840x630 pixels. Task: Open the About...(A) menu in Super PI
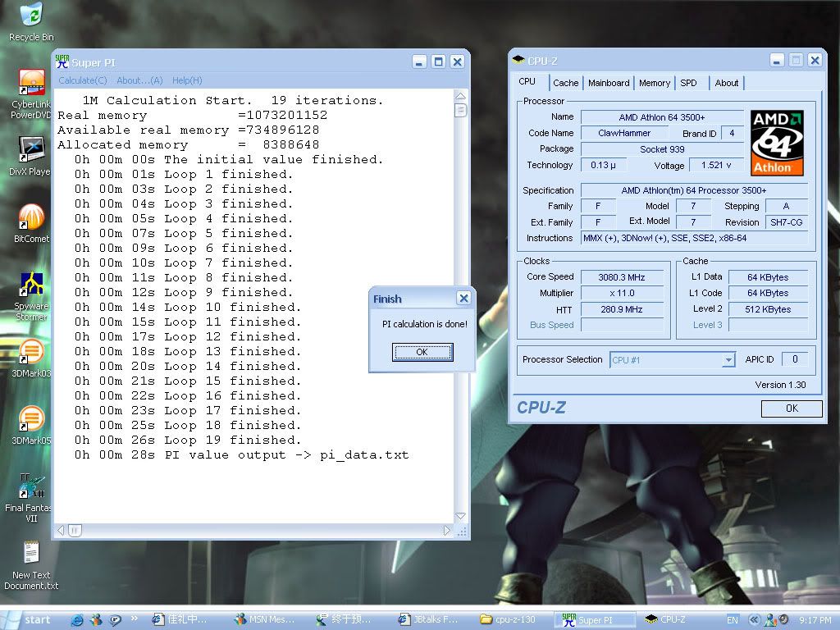click(139, 80)
